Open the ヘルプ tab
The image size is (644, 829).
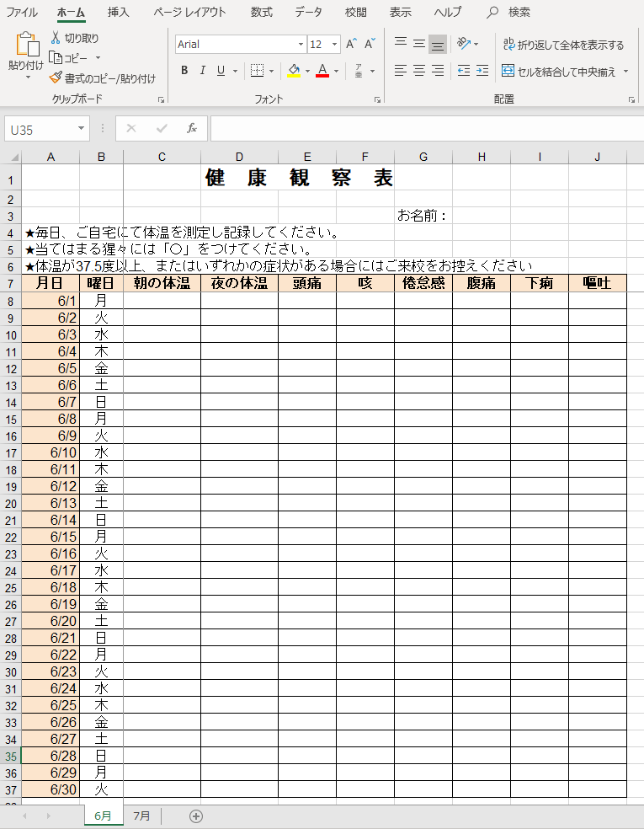448,12
